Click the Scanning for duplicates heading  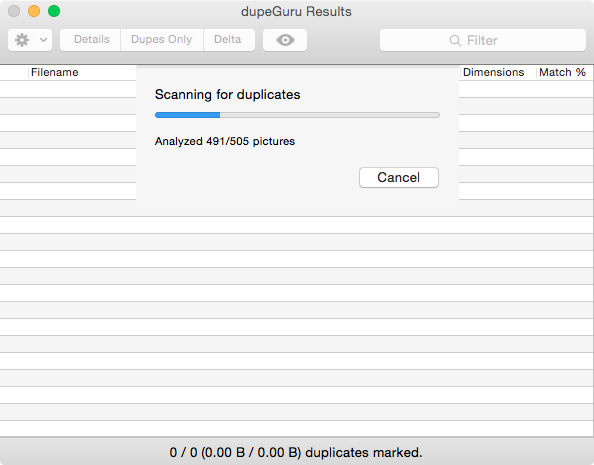coord(227,94)
